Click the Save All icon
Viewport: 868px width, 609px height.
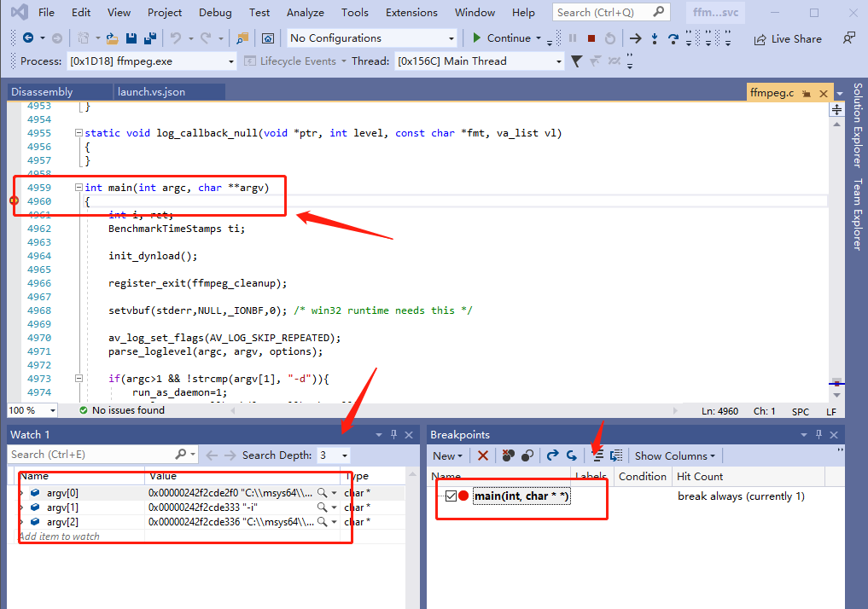[x=150, y=38]
